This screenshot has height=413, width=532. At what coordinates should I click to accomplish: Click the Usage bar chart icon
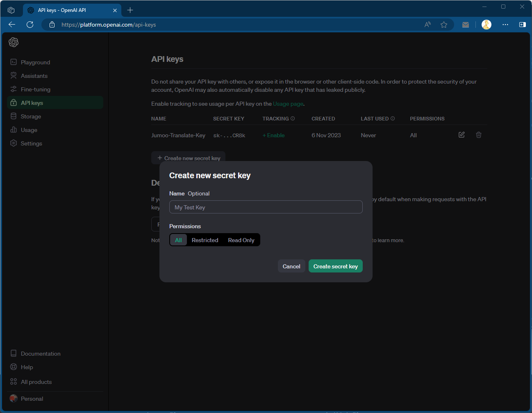pyautogui.click(x=14, y=129)
